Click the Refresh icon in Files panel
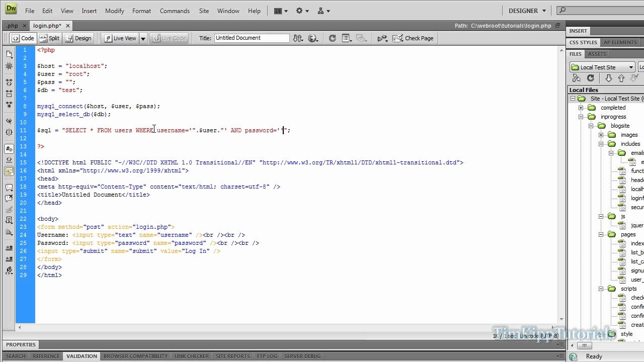The image size is (644, 362). (x=591, y=78)
